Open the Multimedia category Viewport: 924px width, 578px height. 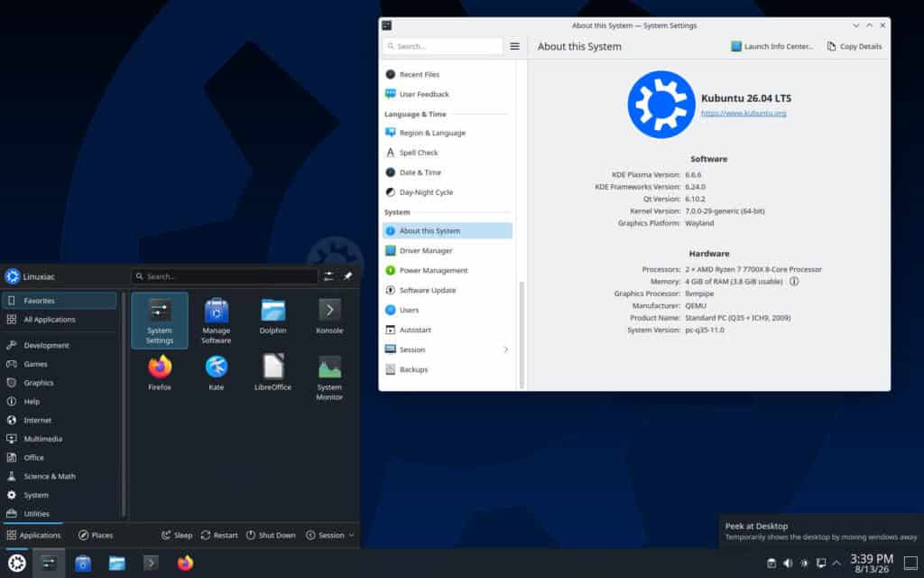coord(60,439)
